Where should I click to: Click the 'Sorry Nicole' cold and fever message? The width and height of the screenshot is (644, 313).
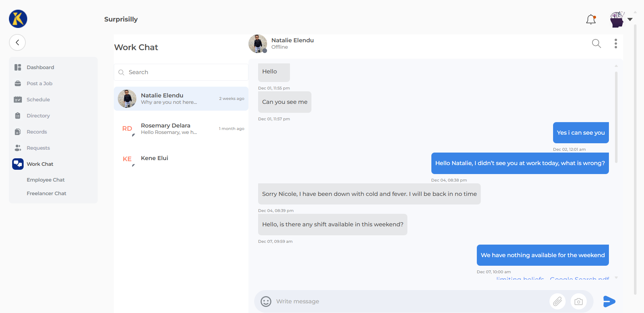[x=369, y=194]
